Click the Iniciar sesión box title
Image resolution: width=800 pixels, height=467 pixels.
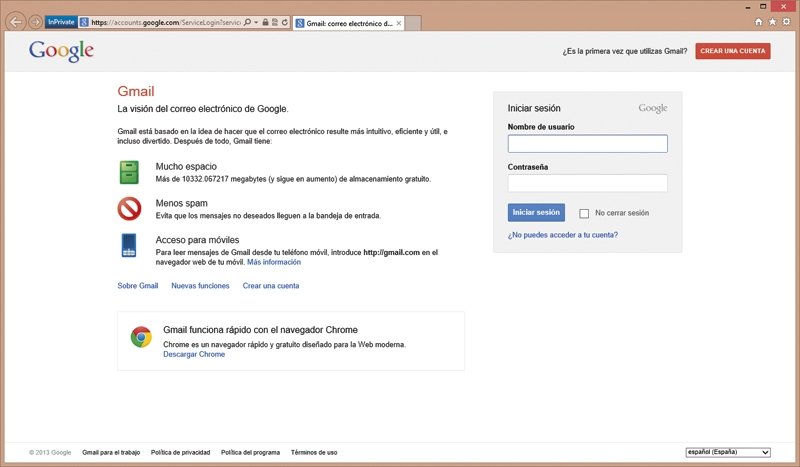click(x=534, y=108)
